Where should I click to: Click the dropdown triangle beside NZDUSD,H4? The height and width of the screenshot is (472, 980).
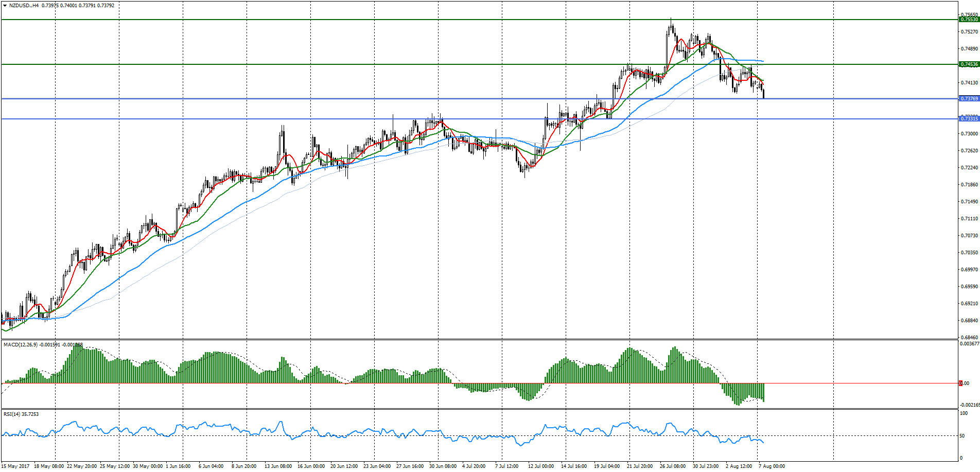coord(5,6)
